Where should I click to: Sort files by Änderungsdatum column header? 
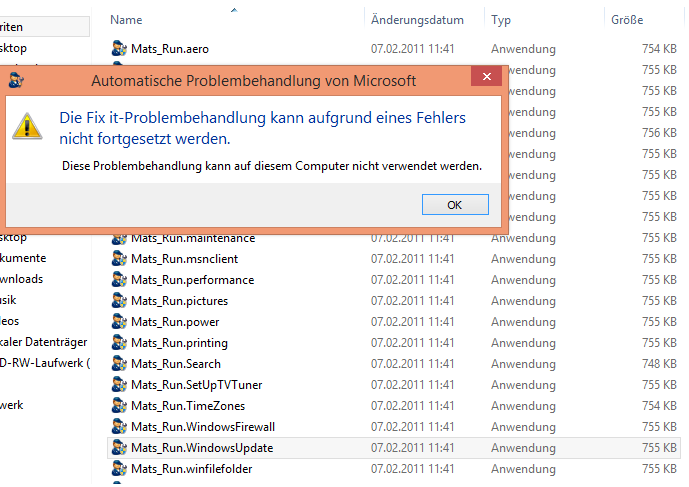tap(417, 20)
